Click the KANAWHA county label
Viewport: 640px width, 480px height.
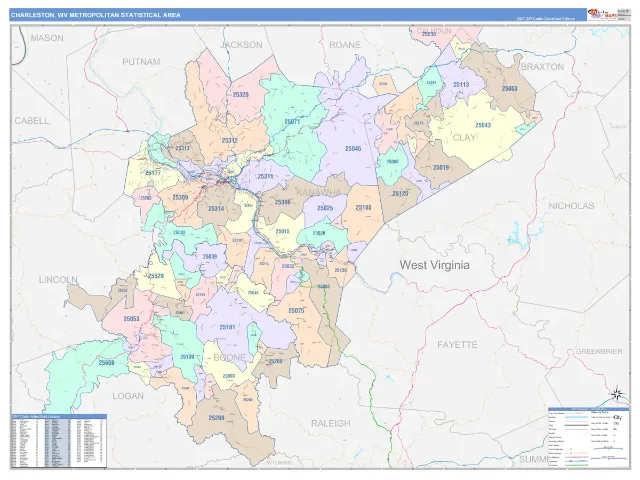pyautogui.click(x=318, y=192)
